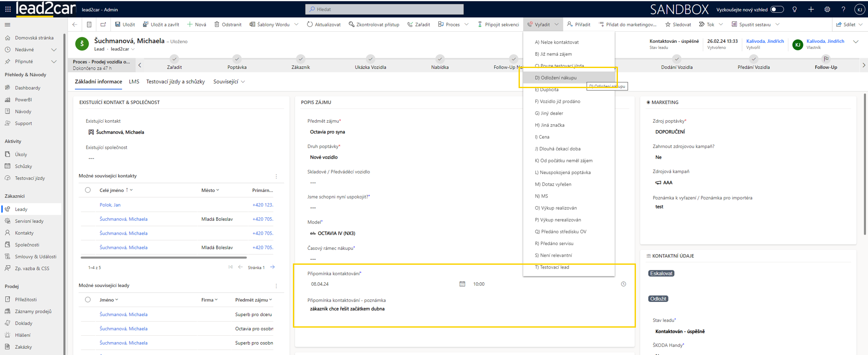Click the clock icon beside 10:00

[623, 284]
